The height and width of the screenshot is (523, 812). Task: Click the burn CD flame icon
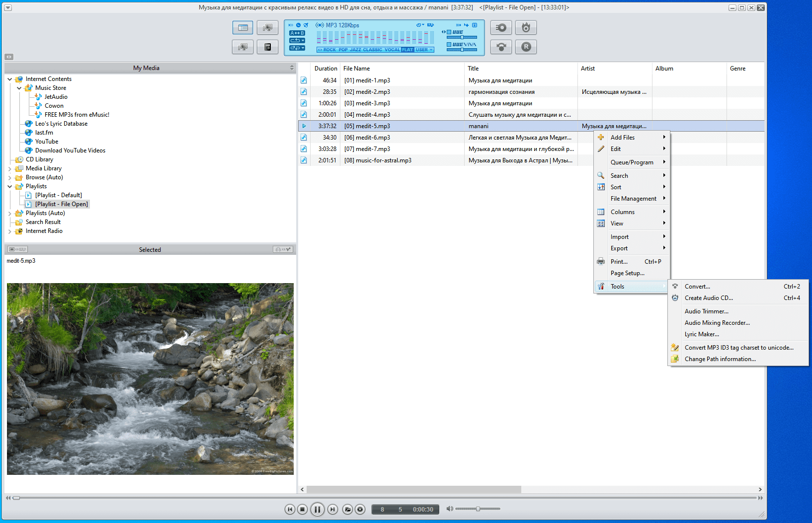[526, 28]
